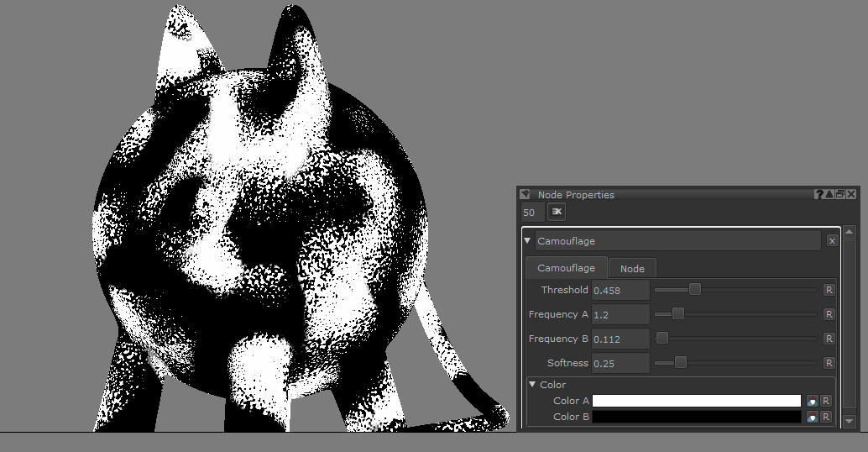This screenshot has width=868, height=452.
Task: Open the color picker for Color A
Action: coord(812,401)
